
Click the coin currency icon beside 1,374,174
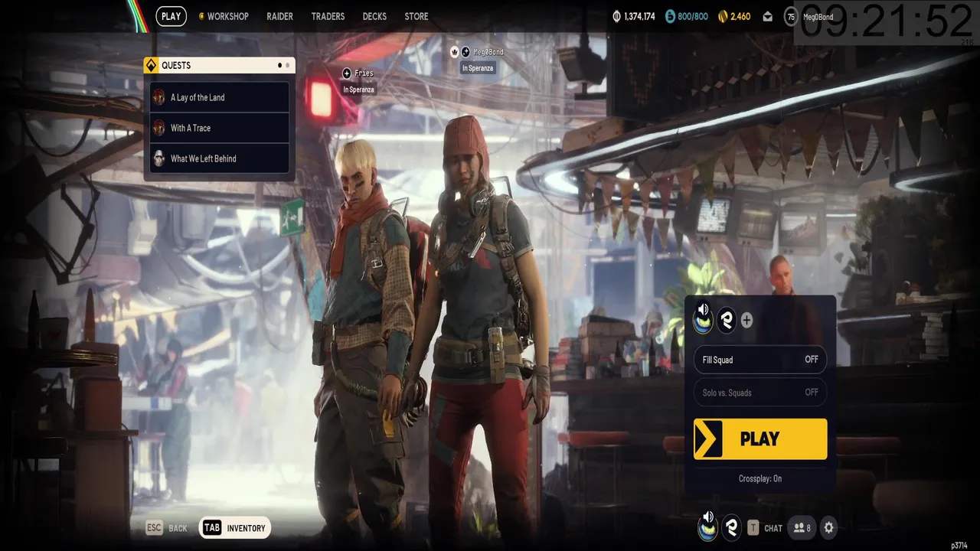(617, 16)
